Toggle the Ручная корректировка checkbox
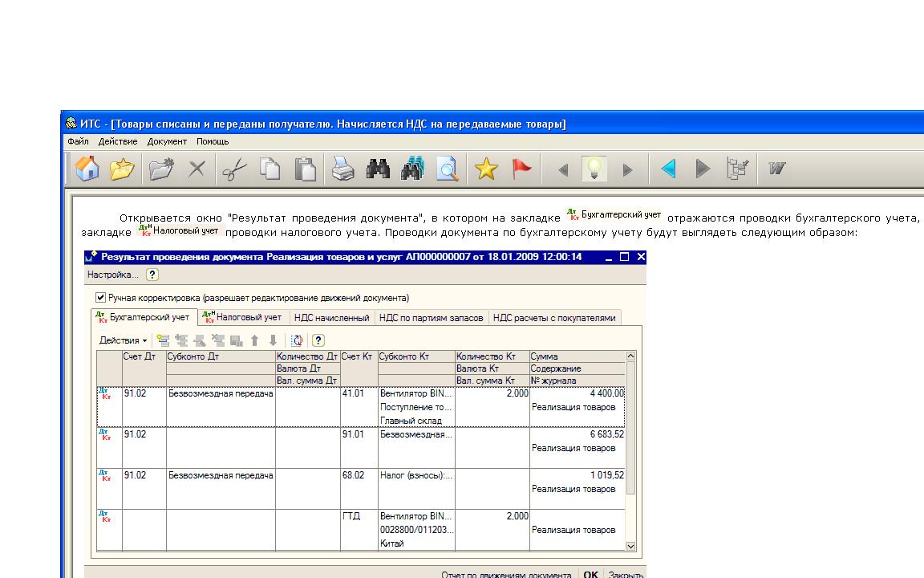 (x=100, y=298)
